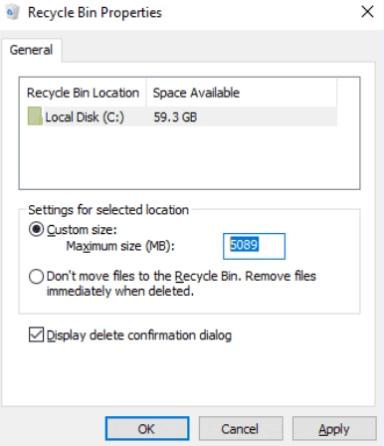Toggle Display delete confirmation dialog checkbox
Screen dimensions: 384x446
pos(36,335)
